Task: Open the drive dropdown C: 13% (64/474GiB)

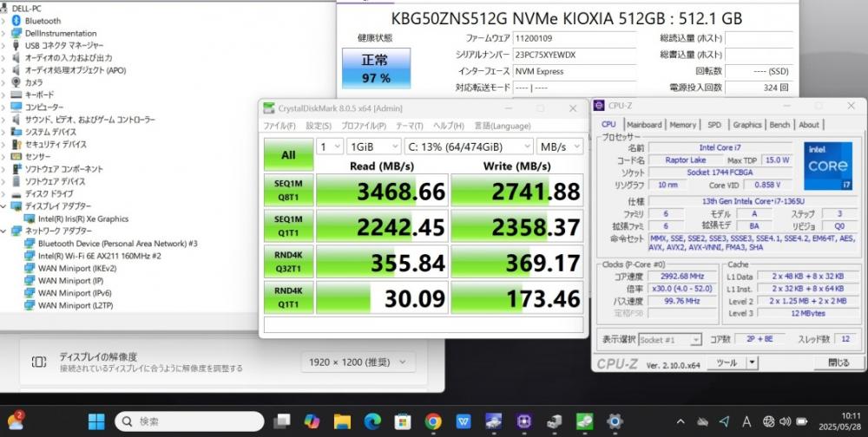Action: pyautogui.click(x=469, y=147)
